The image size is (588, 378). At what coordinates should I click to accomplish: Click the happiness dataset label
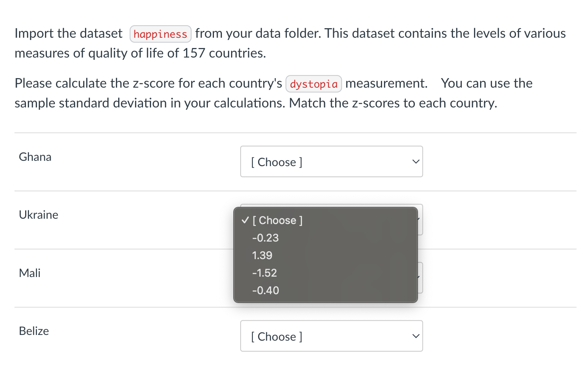coord(160,34)
